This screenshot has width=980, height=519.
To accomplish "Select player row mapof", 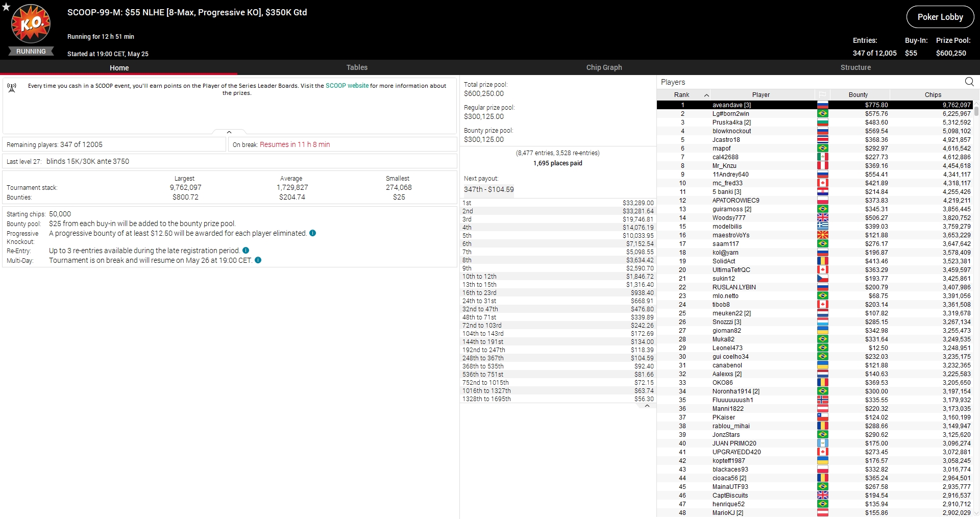I will click(815, 149).
